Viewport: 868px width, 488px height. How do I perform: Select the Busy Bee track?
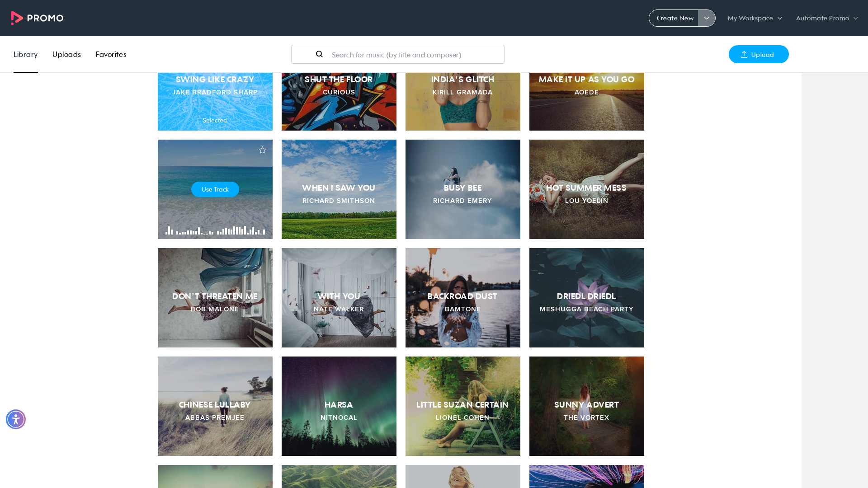point(463,189)
